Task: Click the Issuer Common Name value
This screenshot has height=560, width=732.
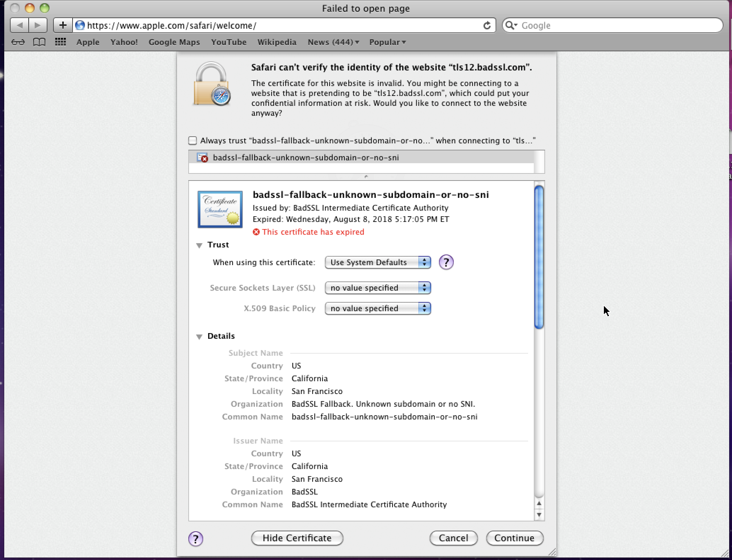Action: pos(369,504)
